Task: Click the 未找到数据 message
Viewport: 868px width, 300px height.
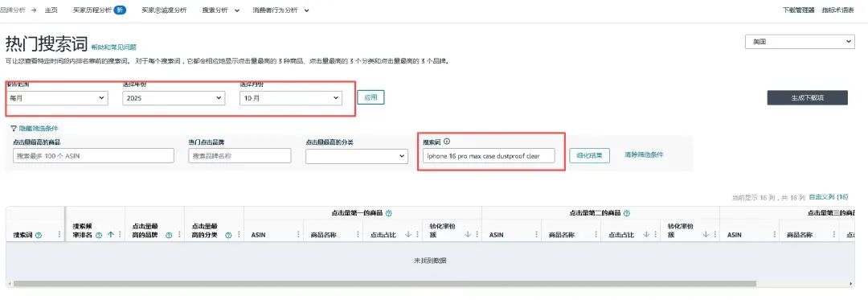Action: [430, 260]
